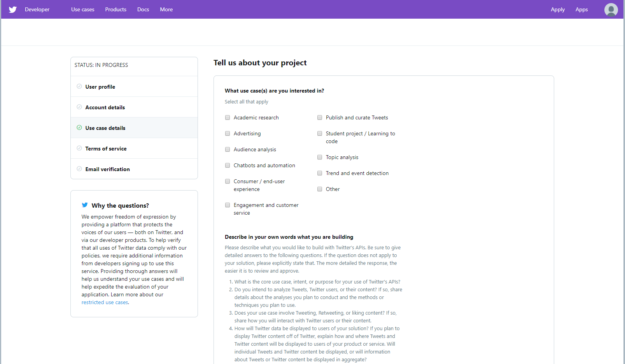Open the Products dropdown menu
The width and height of the screenshot is (625, 364).
116,9
